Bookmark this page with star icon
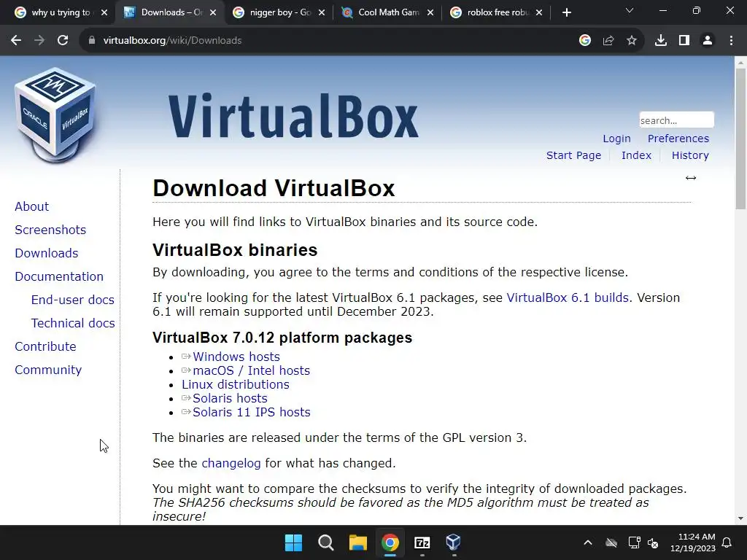Viewport: 747px width, 560px height. [632, 41]
